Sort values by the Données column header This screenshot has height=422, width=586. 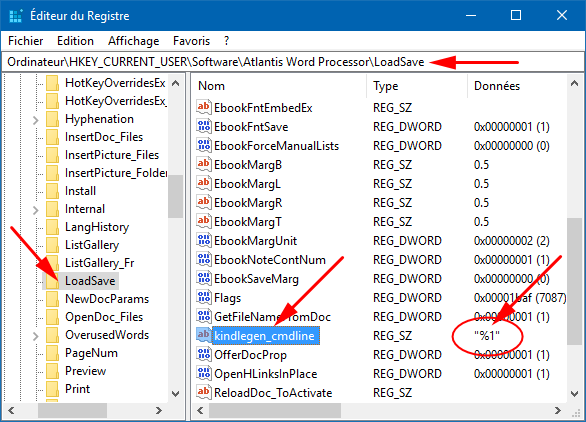[518, 86]
